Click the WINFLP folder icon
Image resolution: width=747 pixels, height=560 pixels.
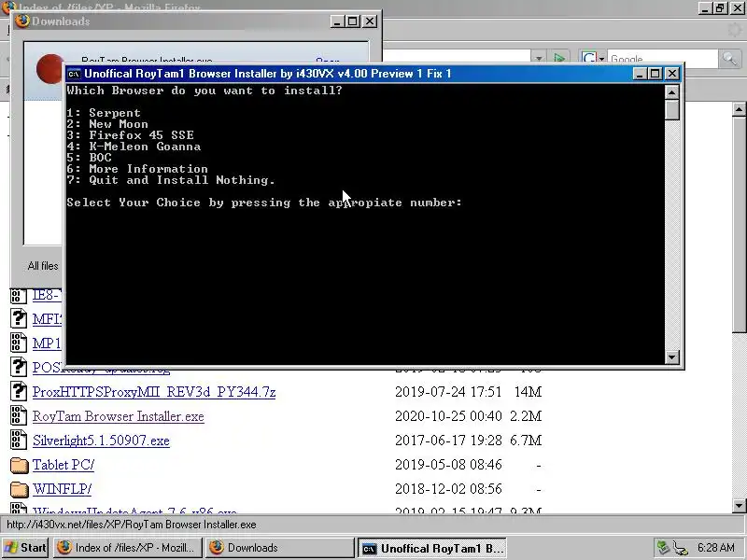[x=19, y=489]
